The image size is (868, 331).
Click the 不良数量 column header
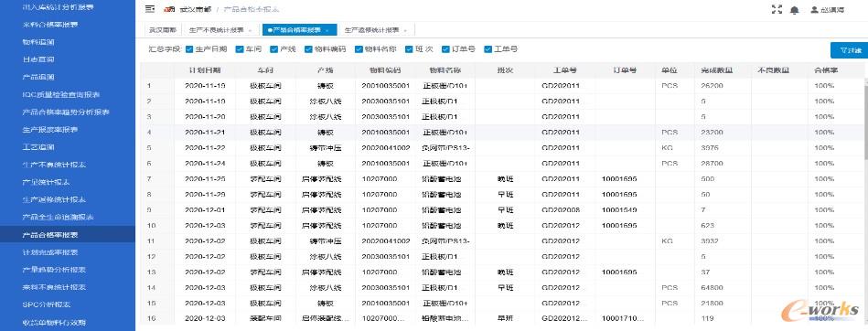pyautogui.click(x=773, y=70)
